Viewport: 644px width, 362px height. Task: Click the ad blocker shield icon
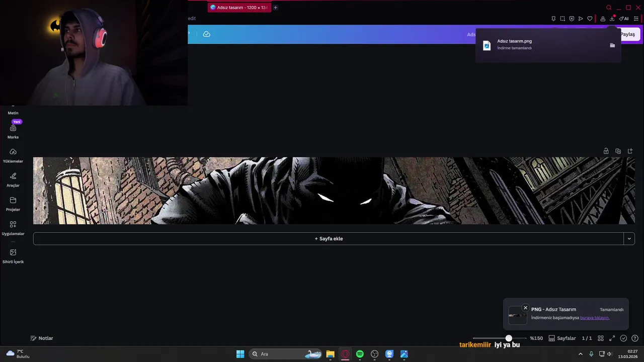[x=572, y=19]
